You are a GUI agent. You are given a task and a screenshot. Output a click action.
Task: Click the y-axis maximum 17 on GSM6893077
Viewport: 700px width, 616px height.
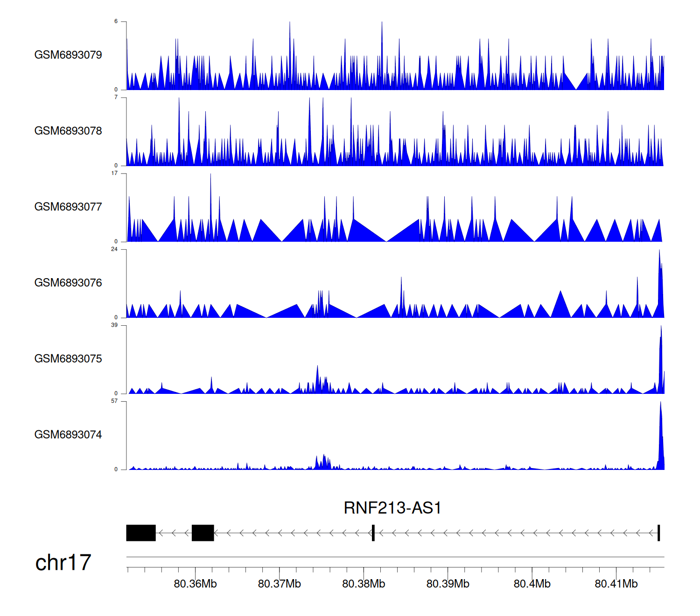coord(114,174)
